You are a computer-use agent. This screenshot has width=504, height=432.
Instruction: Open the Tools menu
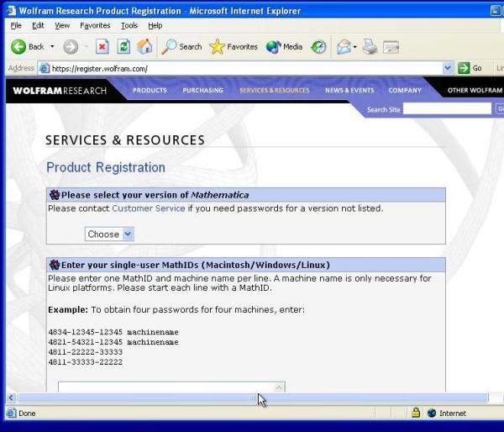pos(129,26)
